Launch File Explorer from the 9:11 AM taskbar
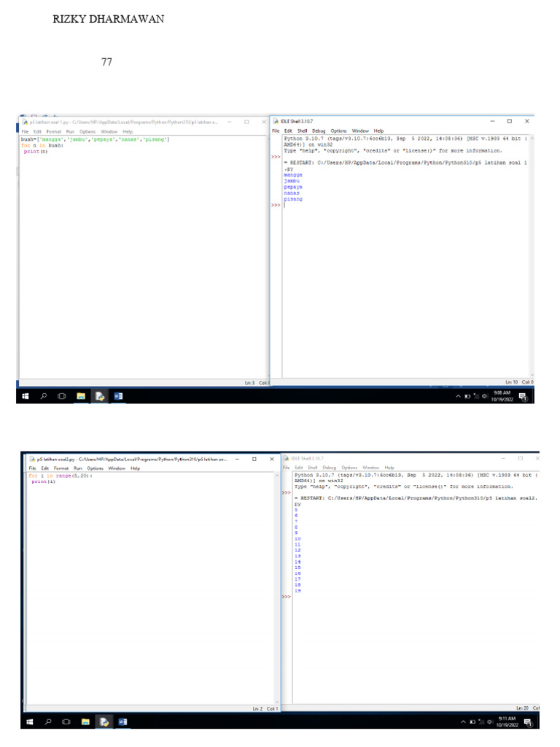This screenshot has height=747, width=560. tap(85, 722)
